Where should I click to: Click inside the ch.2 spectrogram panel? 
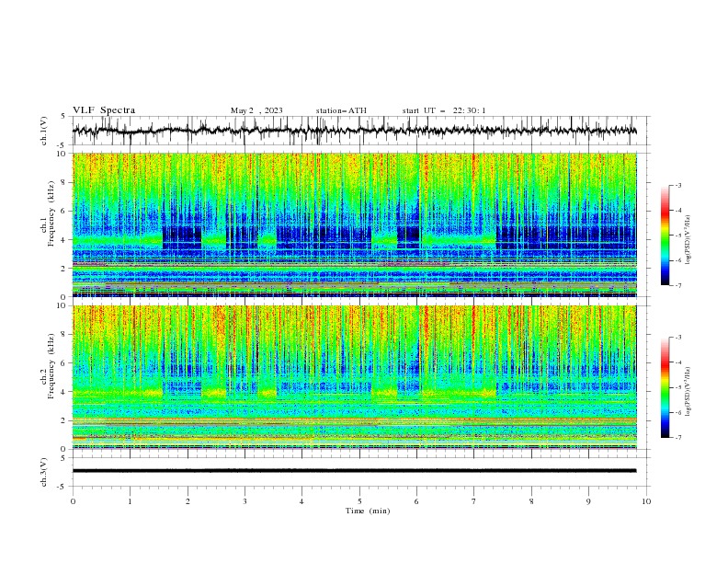point(354,377)
